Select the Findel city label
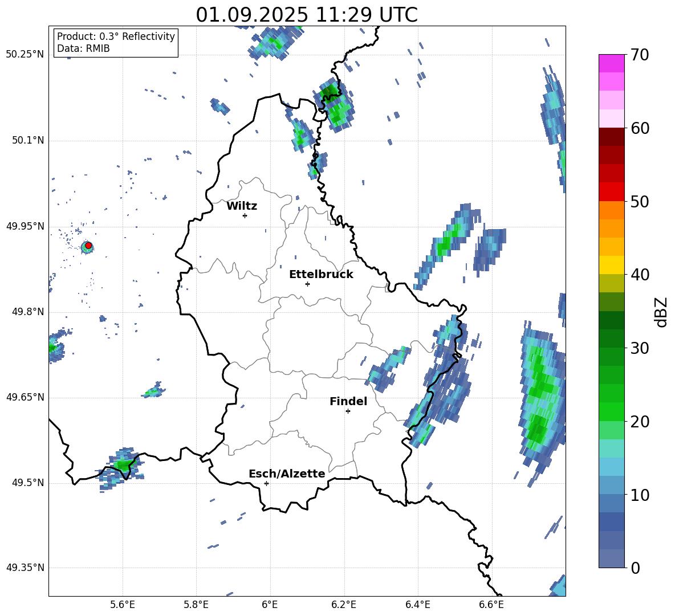 click(x=348, y=401)
